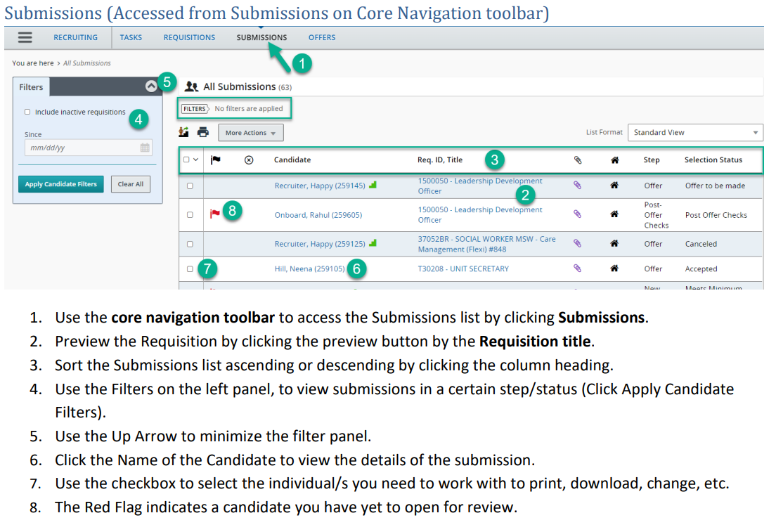This screenshot has width=776, height=532.
Task: Click the All Submissions people icon
Action: [x=191, y=86]
